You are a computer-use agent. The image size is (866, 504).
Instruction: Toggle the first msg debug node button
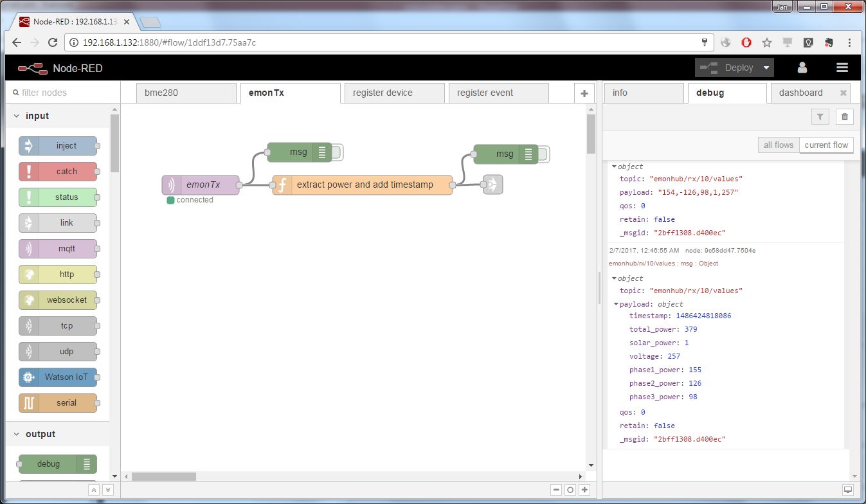pyautogui.click(x=338, y=152)
